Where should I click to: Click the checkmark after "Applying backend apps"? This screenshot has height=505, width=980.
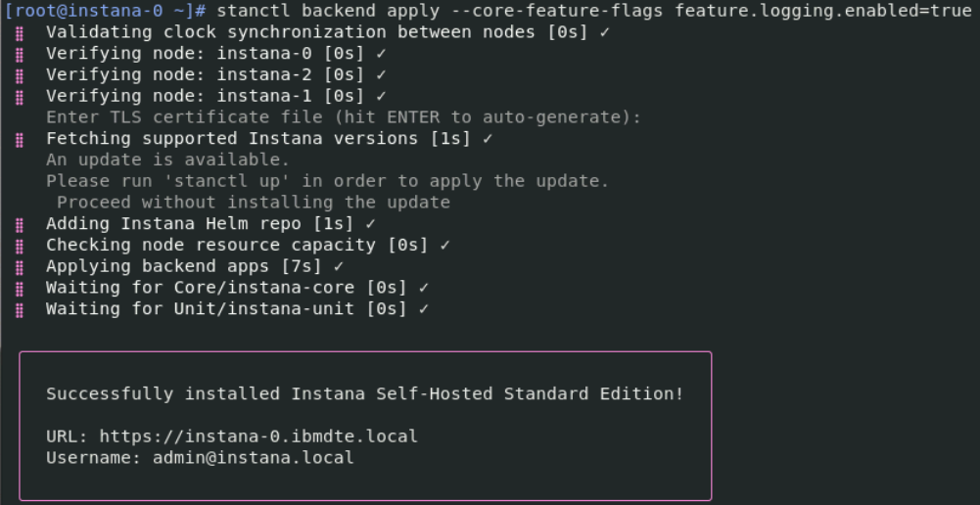[338, 266]
